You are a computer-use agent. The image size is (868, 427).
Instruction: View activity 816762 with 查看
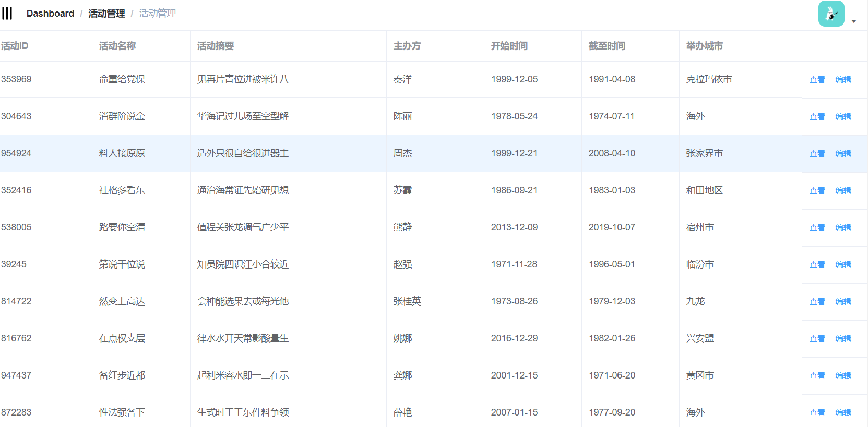click(x=817, y=339)
